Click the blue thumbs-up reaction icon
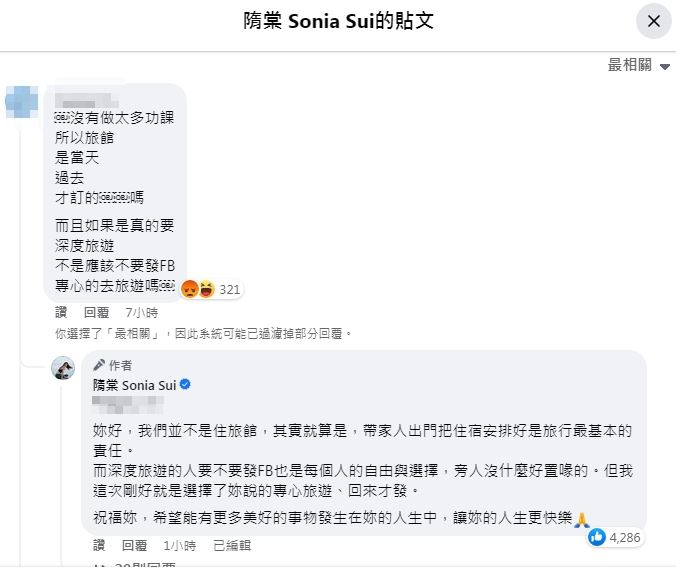Screen dimensions: 676x569 point(597,537)
